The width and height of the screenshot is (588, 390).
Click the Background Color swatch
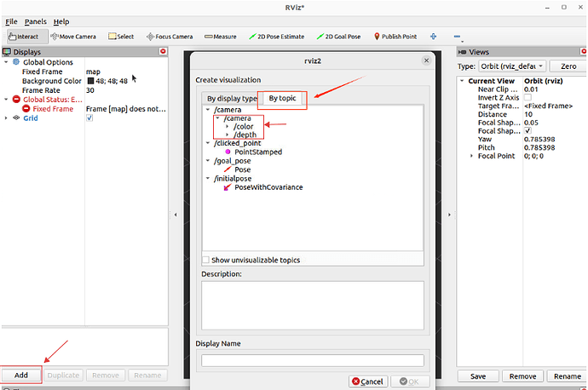click(90, 81)
